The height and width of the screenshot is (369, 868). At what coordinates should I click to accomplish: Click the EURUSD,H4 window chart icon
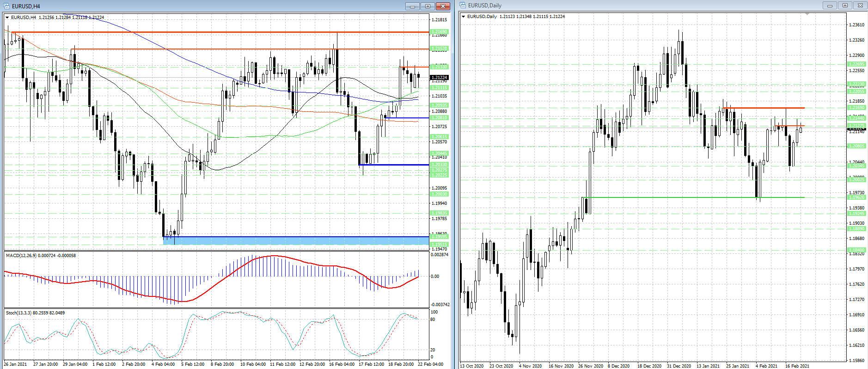coord(7,6)
